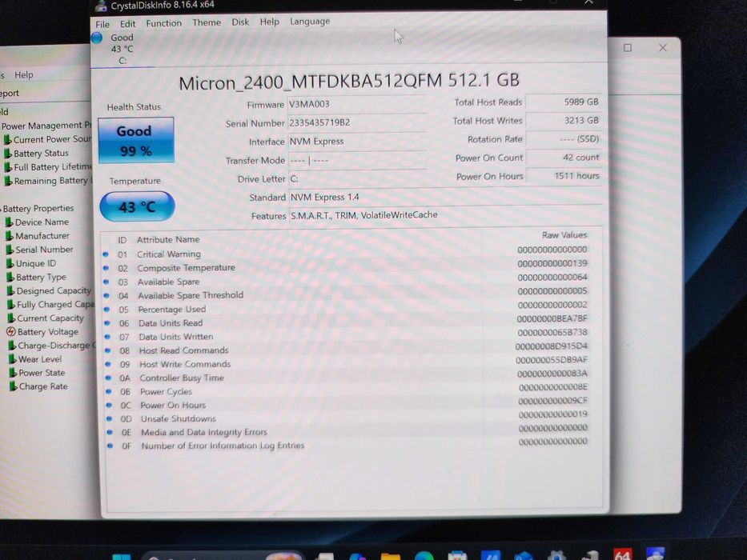747x560 pixels.
Task: Click the blue status dot for Data Units Read
Action: [107, 323]
